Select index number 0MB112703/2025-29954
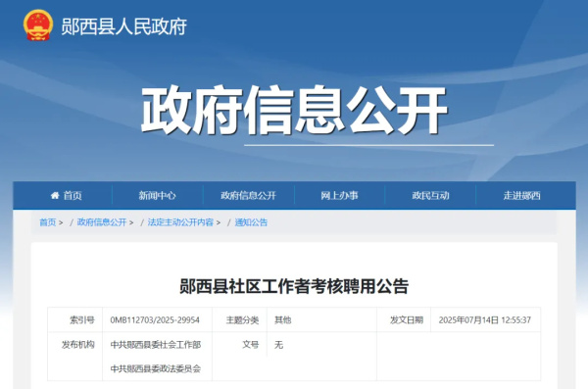Screen dimensions: 588x389 [x=155, y=320]
